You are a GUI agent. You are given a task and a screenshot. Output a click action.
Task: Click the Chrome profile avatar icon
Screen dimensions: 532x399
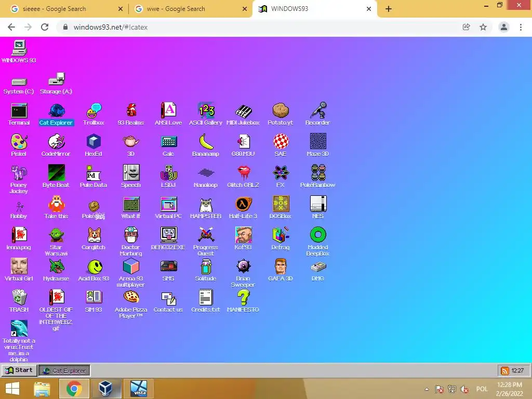tap(504, 27)
